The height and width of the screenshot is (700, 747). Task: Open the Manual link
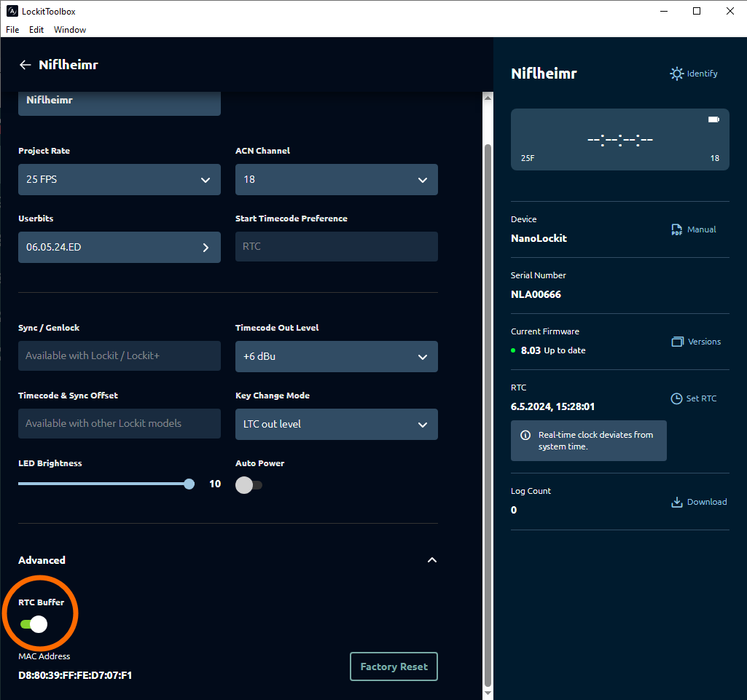tap(701, 229)
